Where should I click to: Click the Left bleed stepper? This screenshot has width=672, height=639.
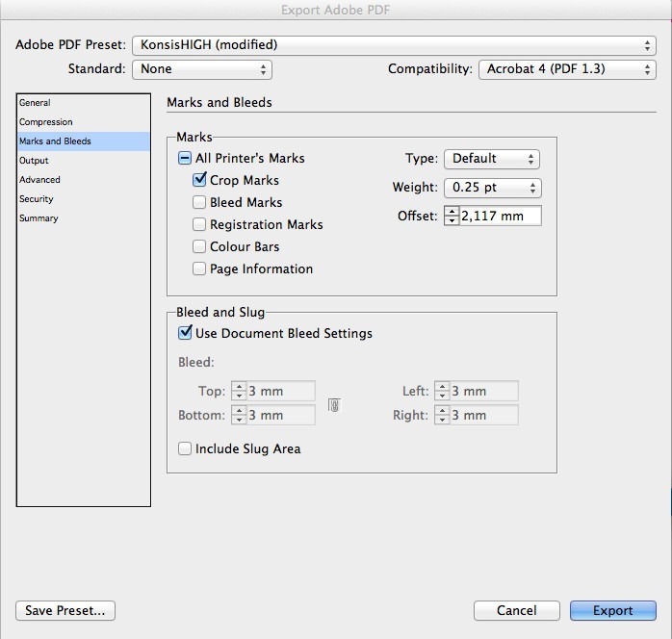(x=442, y=391)
